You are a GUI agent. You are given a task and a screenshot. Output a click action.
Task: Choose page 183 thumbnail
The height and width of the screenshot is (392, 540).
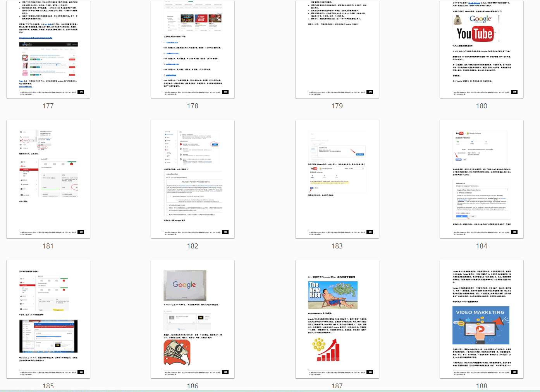[337, 179]
